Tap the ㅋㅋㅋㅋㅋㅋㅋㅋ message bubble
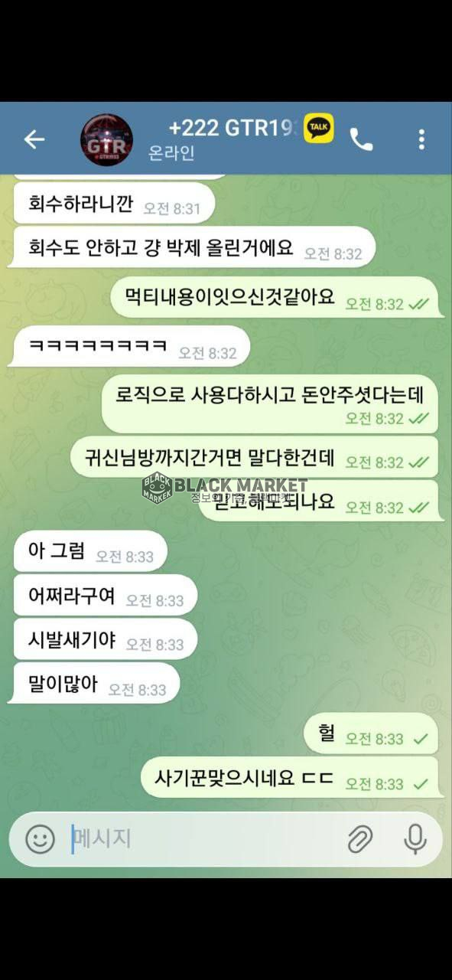 129,347
